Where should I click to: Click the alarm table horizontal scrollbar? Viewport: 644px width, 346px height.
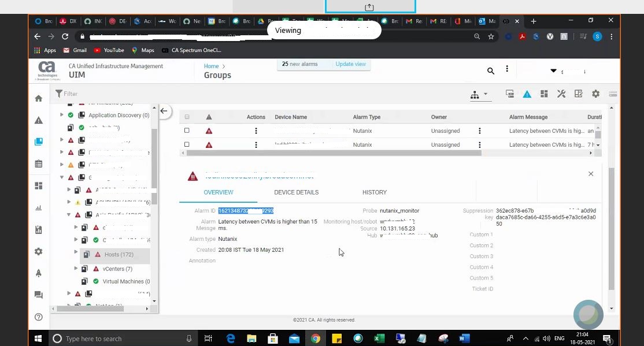tap(334, 153)
